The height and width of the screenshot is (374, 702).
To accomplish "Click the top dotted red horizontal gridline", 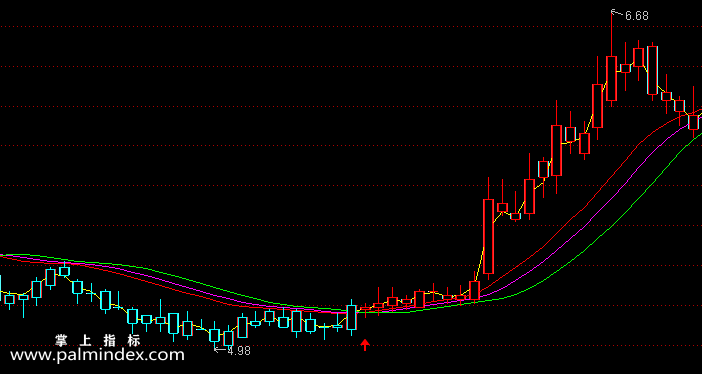I will (x=351, y=26).
